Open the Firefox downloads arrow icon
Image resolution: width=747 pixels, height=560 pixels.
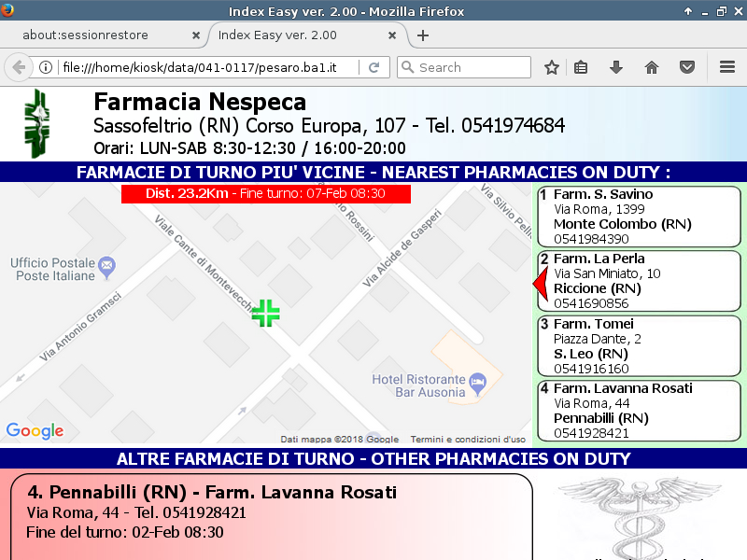615,67
